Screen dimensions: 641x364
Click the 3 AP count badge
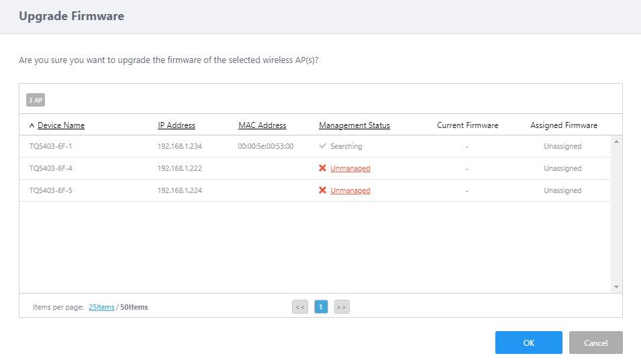(35, 100)
